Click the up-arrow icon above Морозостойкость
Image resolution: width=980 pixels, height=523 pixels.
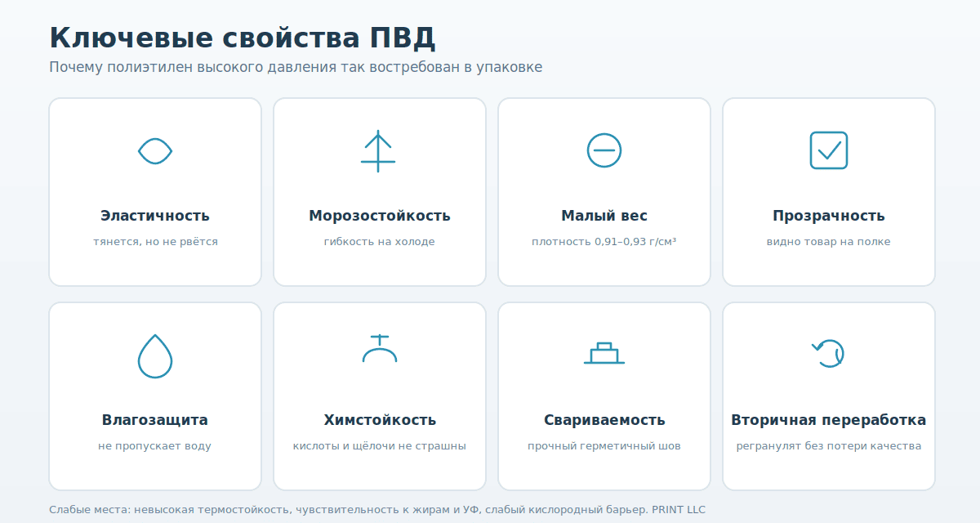pyautogui.click(x=378, y=150)
